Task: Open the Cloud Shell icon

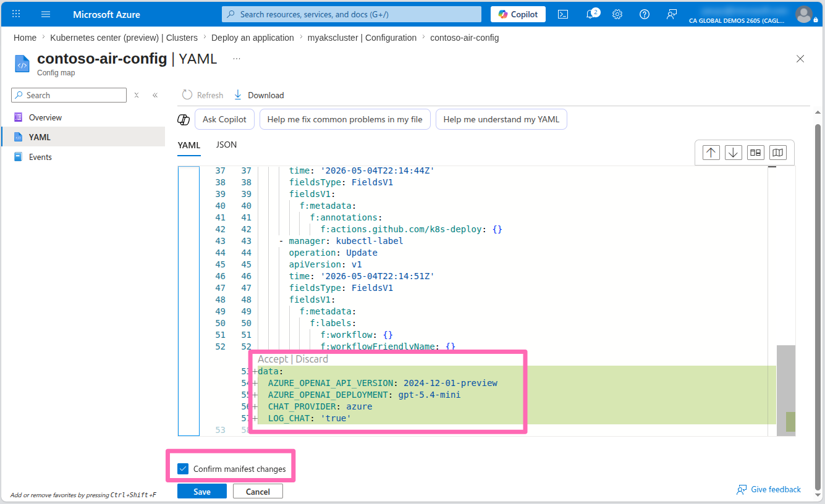Action: tap(563, 14)
